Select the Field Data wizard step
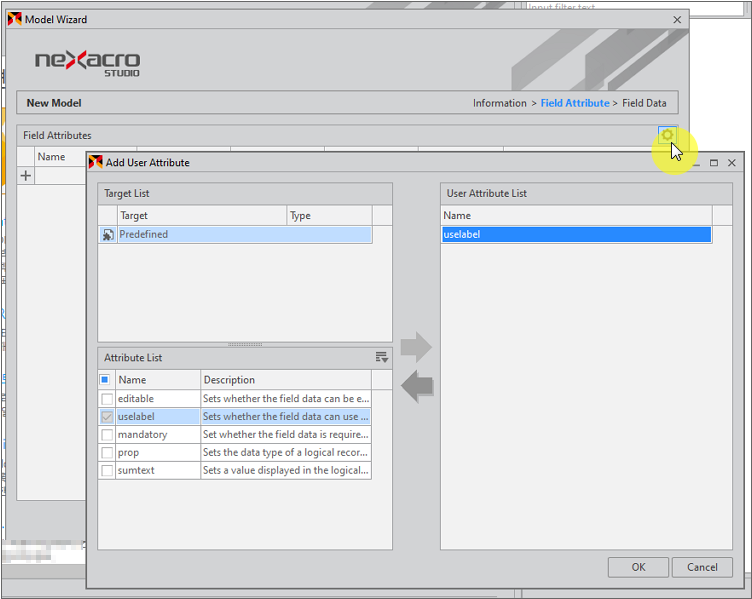The height and width of the screenshot is (599, 752). point(644,103)
